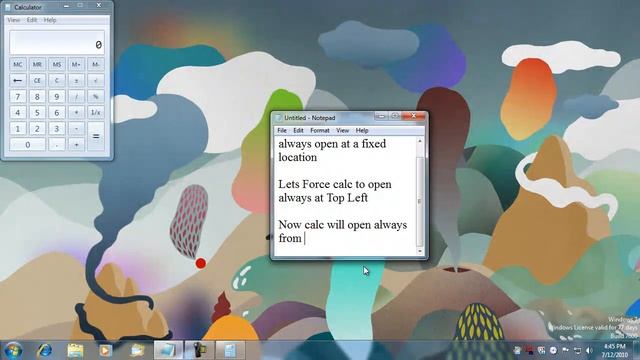Screen dimensions: 640x360
Task: Click digit 8 on the Calculator
Action: 37,97
